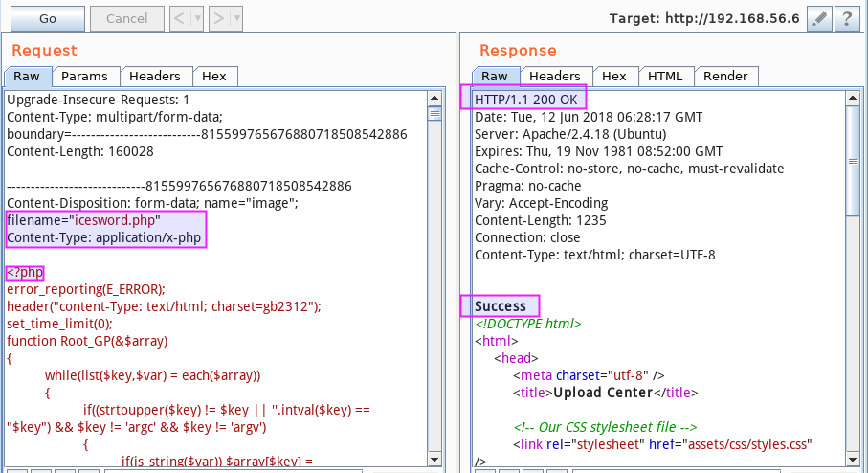This screenshot has width=868, height=473.
Task: Open the previous history dropdown arrow
Action: (x=198, y=19)
